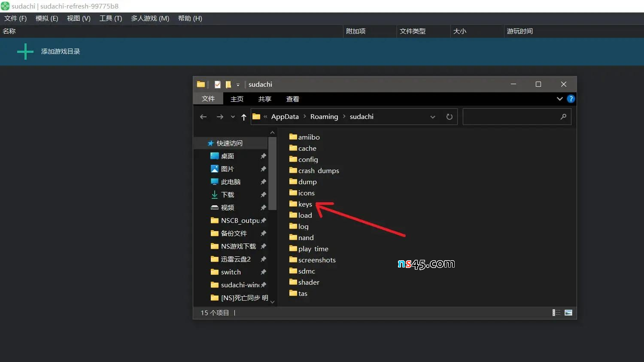Click the properties icon in quick access toolbar
Image resolution: width=644 pixels, height=362 pixels.
pos(218,85)
